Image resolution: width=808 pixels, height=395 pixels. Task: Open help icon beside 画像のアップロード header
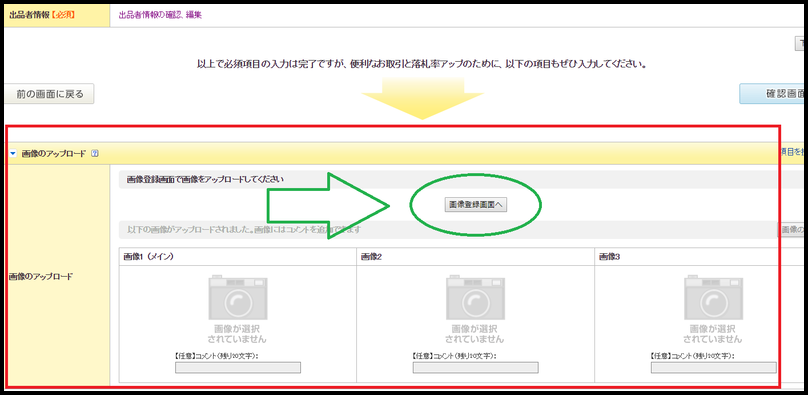pos(94,153)
